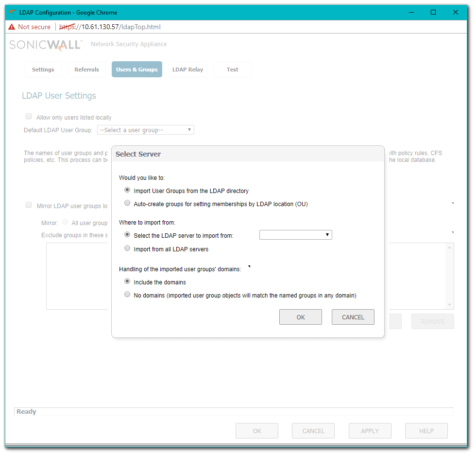Open the LDAP server selection dropdown
The width and height of the screenshot is (476, 456).
tap(295, 235)
